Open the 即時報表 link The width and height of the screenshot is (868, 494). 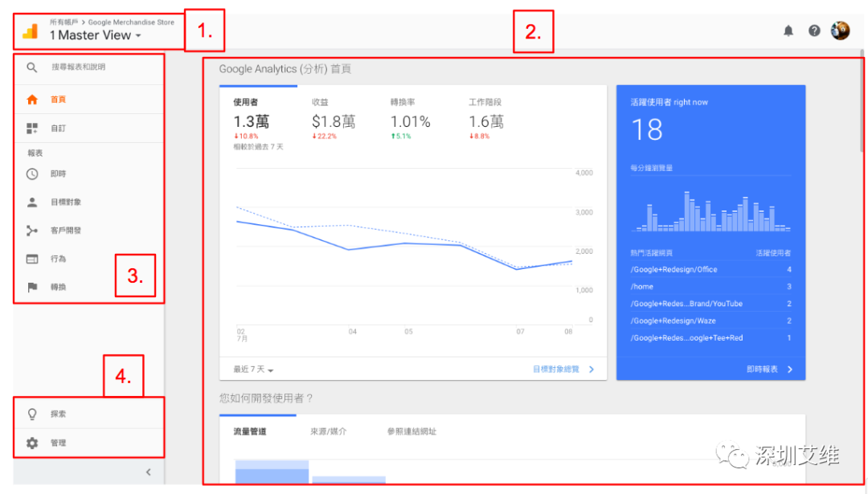762,369
